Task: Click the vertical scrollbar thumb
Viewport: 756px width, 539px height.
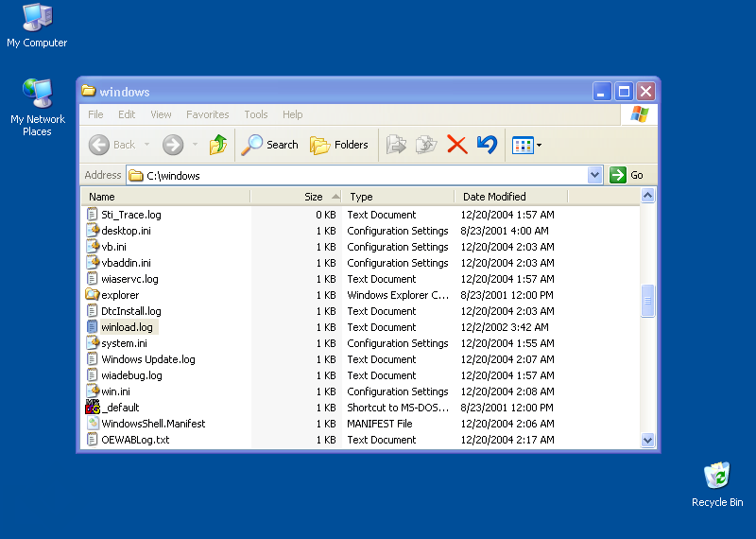Action: pyautogui.click(x=647, y=301)
